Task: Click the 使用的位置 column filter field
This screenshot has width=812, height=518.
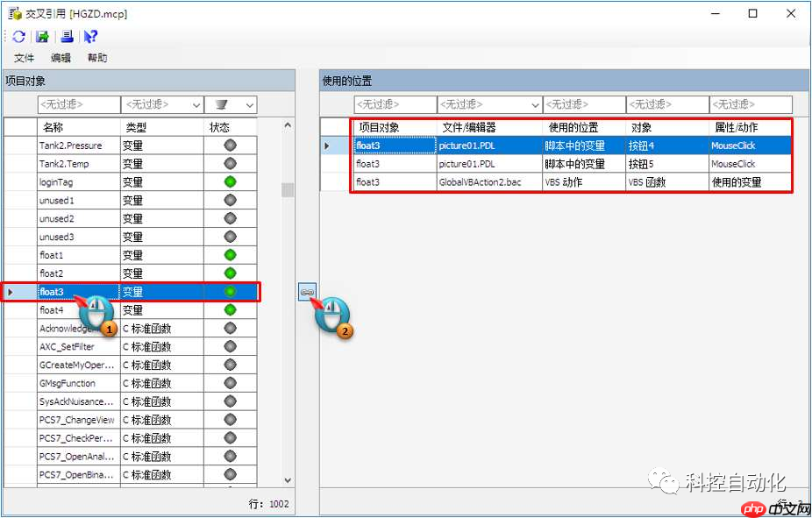Action: click(584, 104)
